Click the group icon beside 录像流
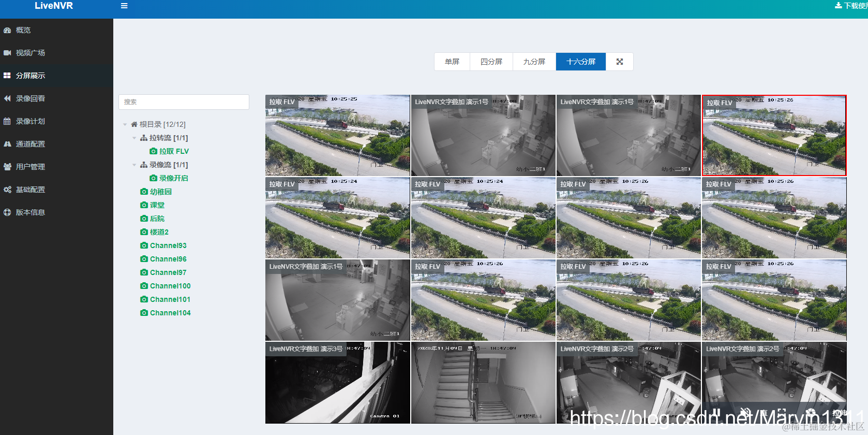 (x=144, y=165)
